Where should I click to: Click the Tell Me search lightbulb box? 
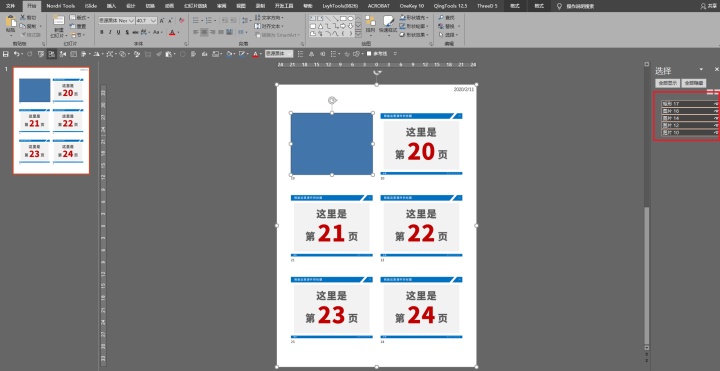(x=576, y=6)
